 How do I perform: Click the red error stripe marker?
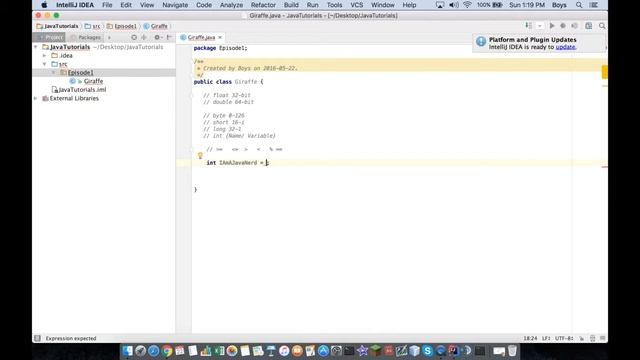pos(604,167)
